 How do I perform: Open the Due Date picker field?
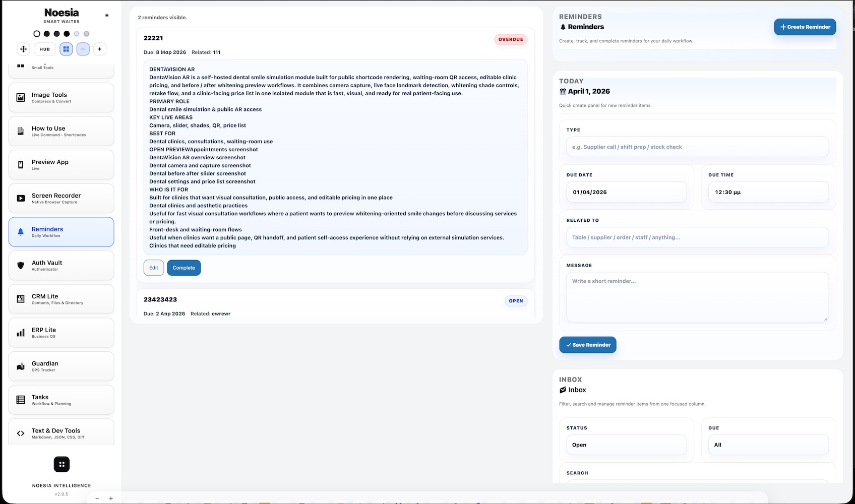[x=627, y=193]
